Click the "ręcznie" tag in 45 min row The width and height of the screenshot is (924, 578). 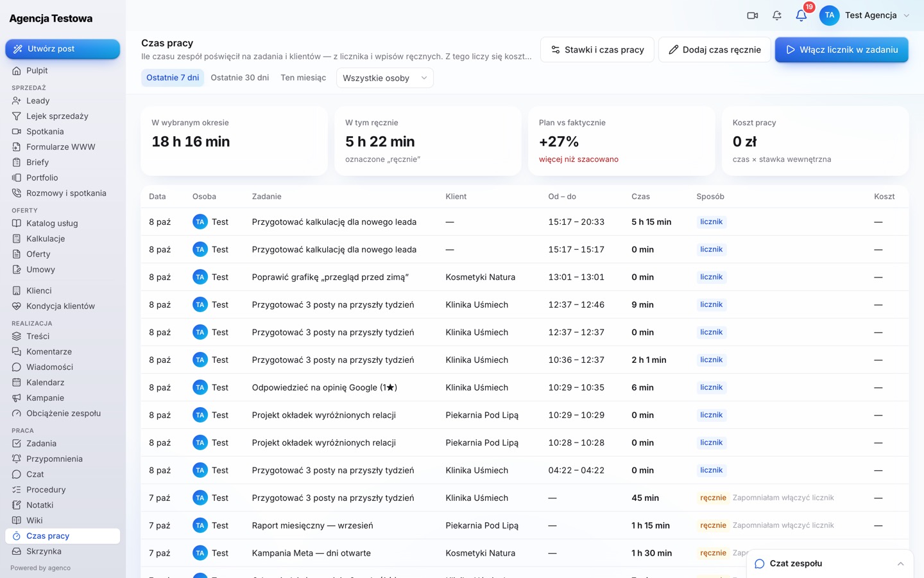click(x=713, y=498)
